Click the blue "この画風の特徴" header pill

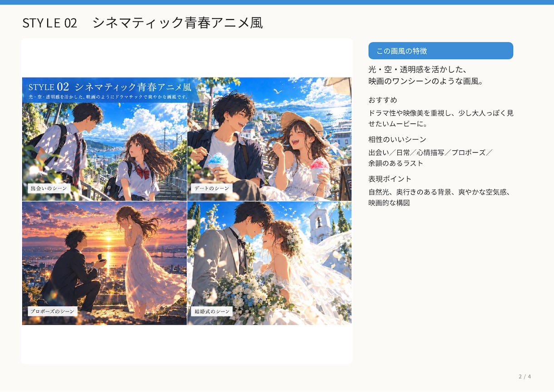pyautogui.click(x=440, y=51)
